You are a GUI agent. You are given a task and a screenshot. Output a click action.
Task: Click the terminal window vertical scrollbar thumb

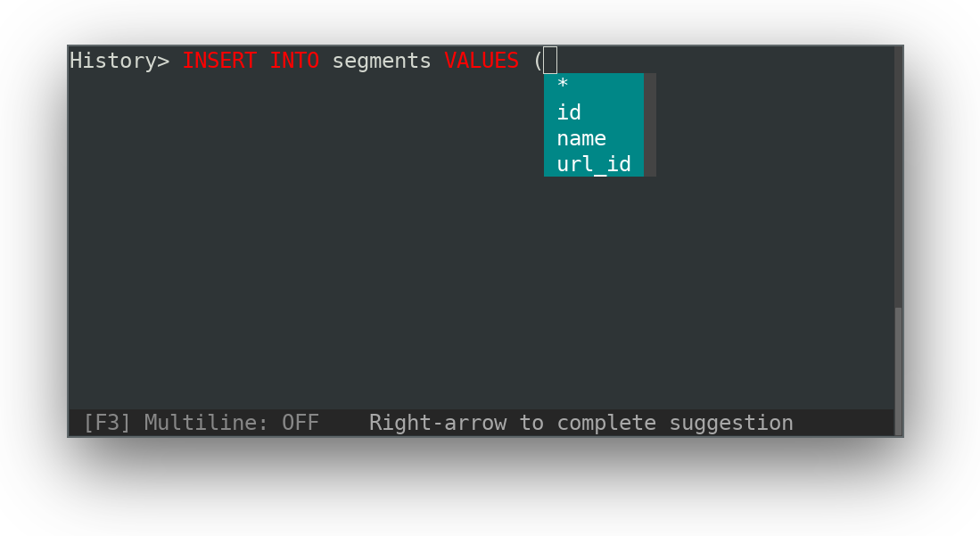point(898,371)
